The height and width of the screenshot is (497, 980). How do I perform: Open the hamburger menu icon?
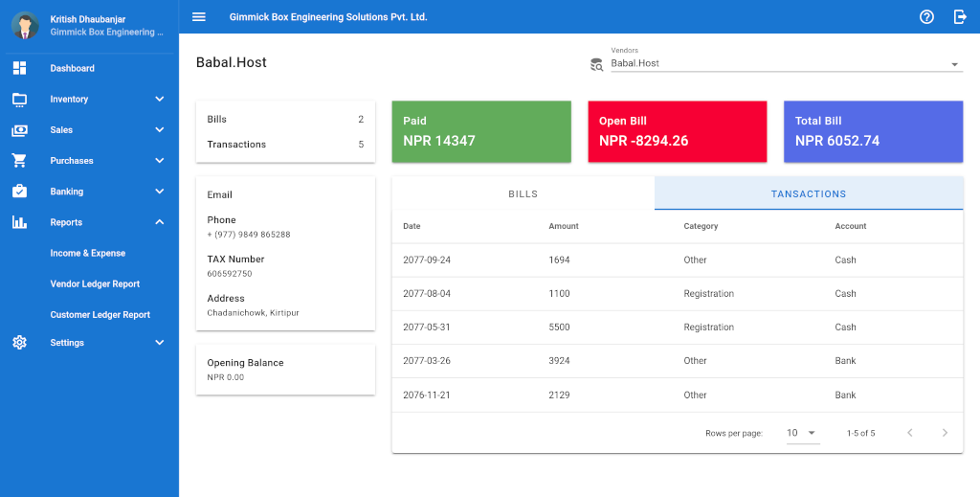click(199, 17)
